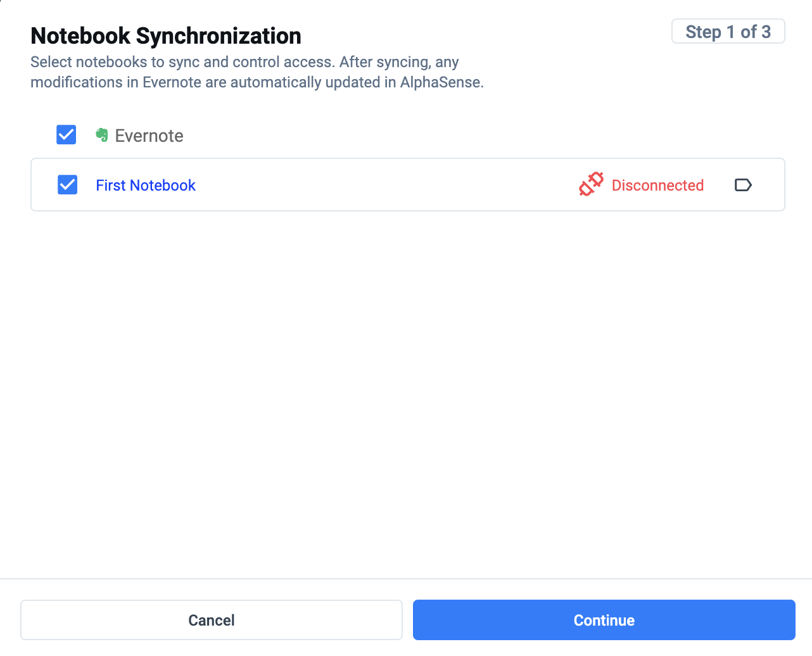Click the description line starting 'Select notebooks to sync'

click(x=244, y=62)
